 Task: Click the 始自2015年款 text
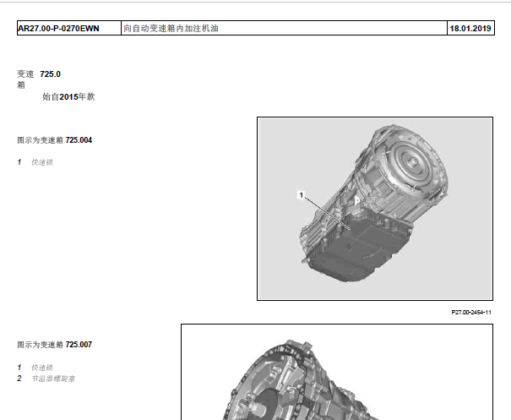click(68, 97)
